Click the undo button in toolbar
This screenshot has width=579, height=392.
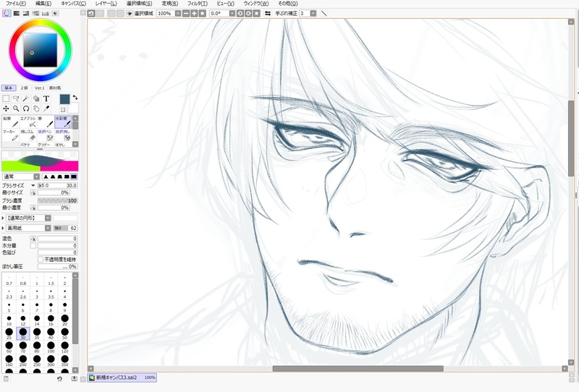[x=91, y=13]
